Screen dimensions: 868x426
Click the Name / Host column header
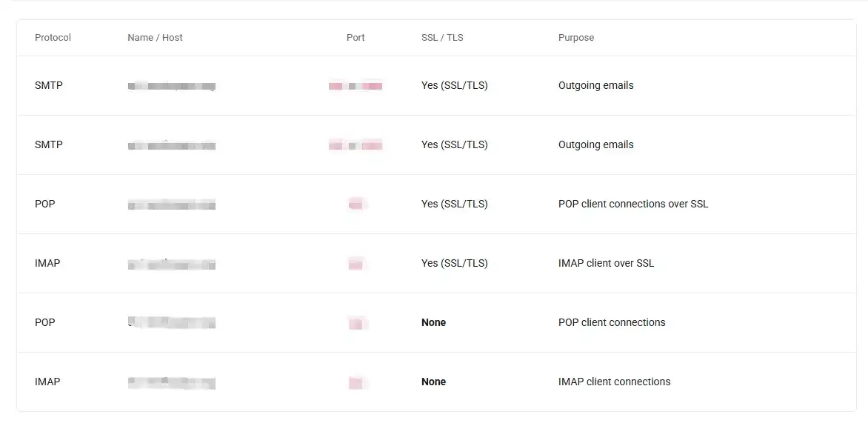tap(155, 38)
